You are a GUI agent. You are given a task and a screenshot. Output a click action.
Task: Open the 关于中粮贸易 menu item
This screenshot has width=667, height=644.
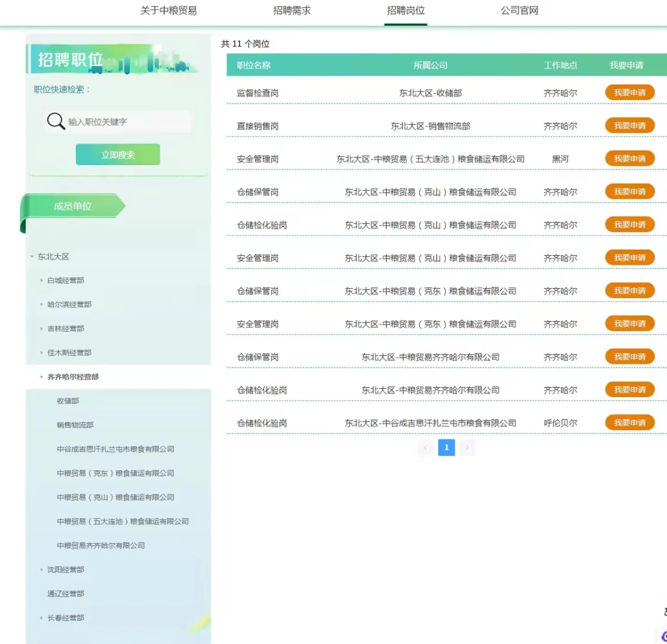pyautogui.click(x=169, y=11)
